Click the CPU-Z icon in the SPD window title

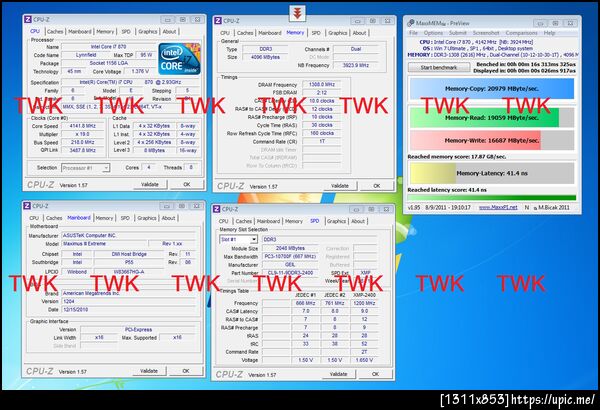click(217, 209)
